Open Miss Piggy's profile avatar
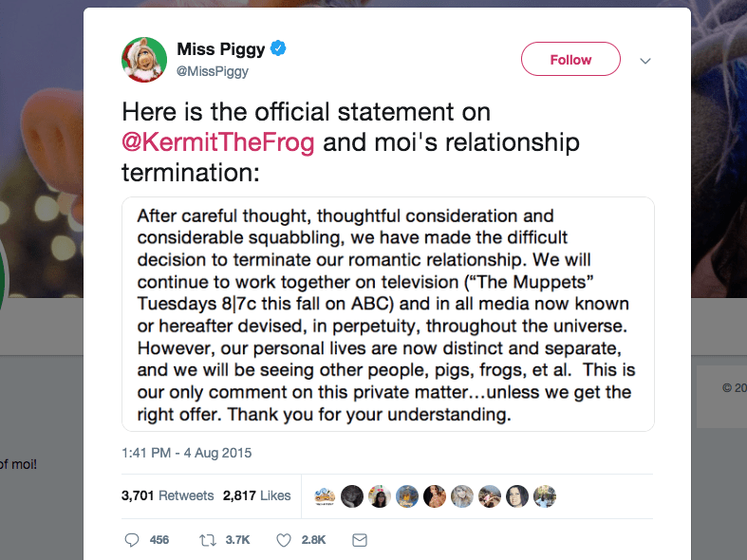Screen dimensions: 747x560 point(144,60)
